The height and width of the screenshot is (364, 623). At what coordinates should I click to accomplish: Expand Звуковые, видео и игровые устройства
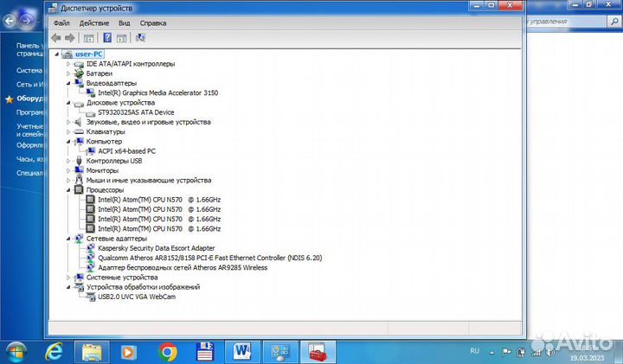(x=68, y=122)
